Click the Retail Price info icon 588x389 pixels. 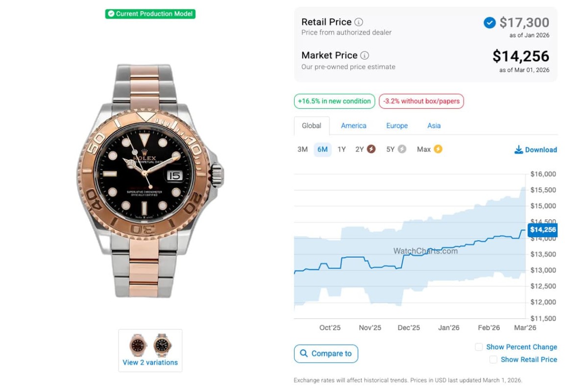[x=359, y=22]
